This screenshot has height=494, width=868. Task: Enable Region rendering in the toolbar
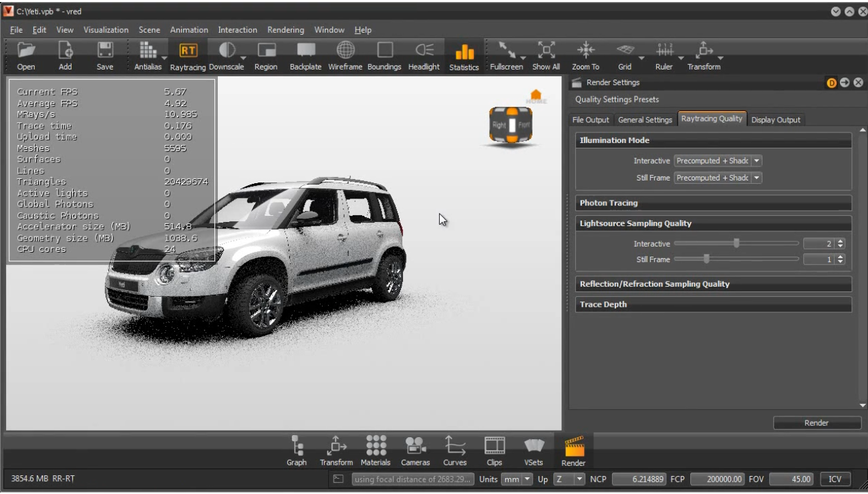[x=266, y=55]
